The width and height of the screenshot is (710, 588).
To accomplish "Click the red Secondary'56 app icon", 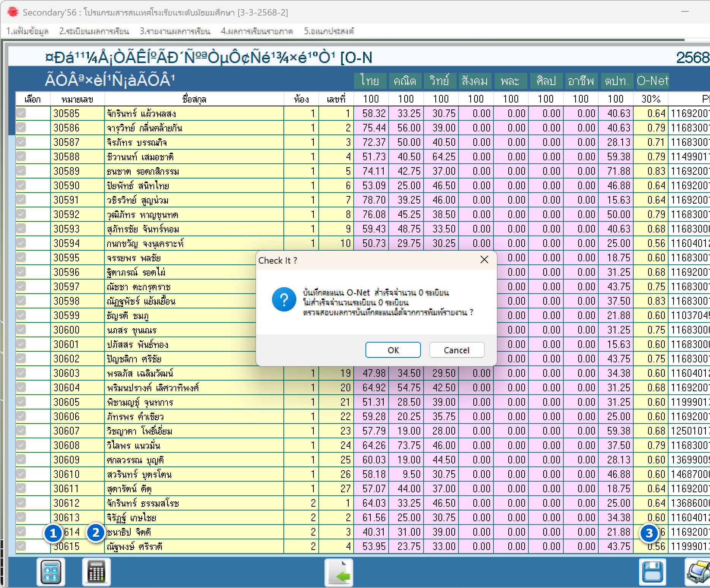I will (13, 12).
